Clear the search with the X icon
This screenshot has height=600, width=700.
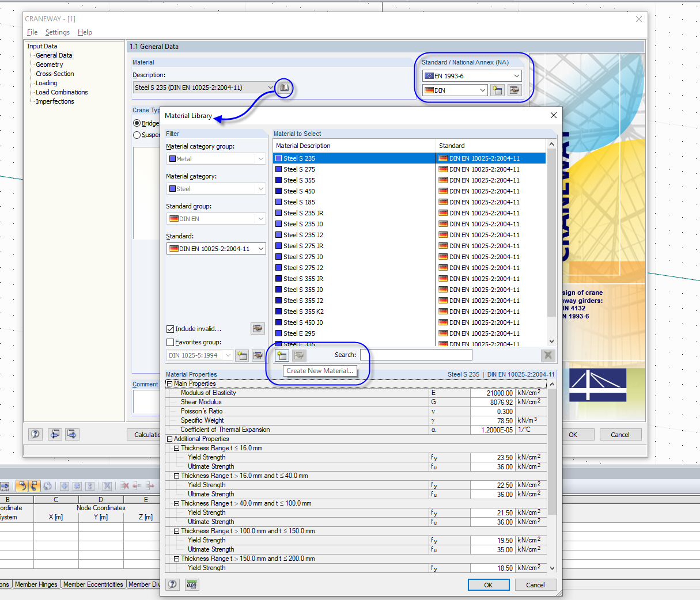tap(548, 355)
